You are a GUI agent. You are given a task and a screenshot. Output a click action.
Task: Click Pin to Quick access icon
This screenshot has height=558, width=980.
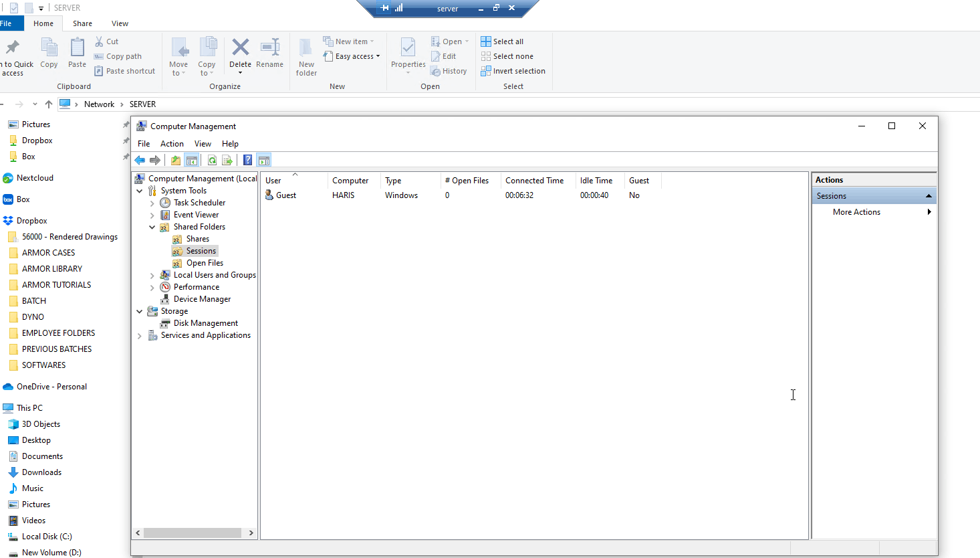[x=13, y=48]
